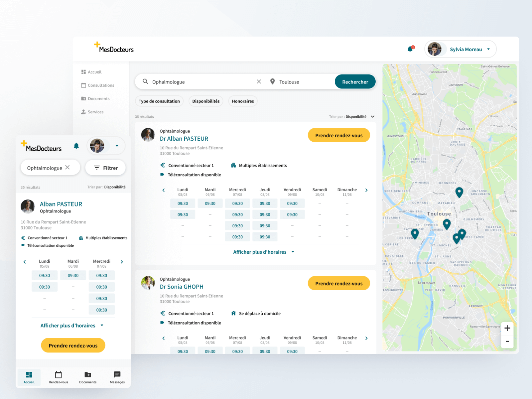Click Dr Sonia GHOPH photo

pyautogui.click(x=148, y=283)
